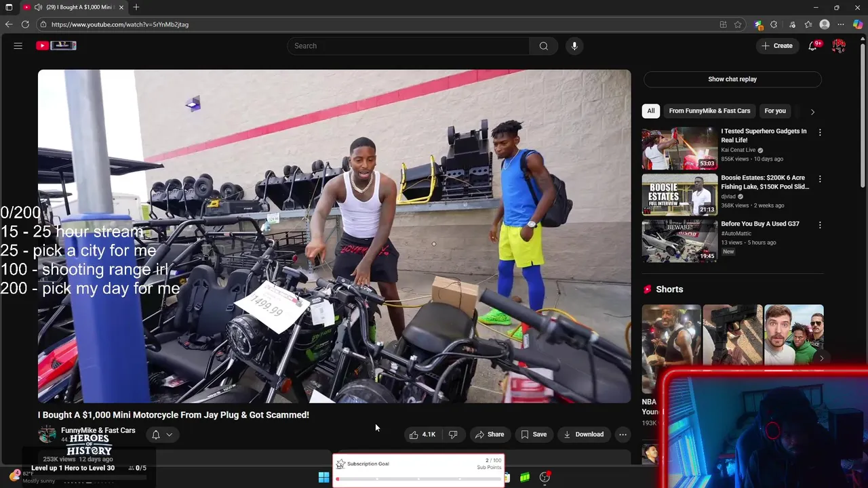Open Edge tab actions menu icon

click(9, 7)
